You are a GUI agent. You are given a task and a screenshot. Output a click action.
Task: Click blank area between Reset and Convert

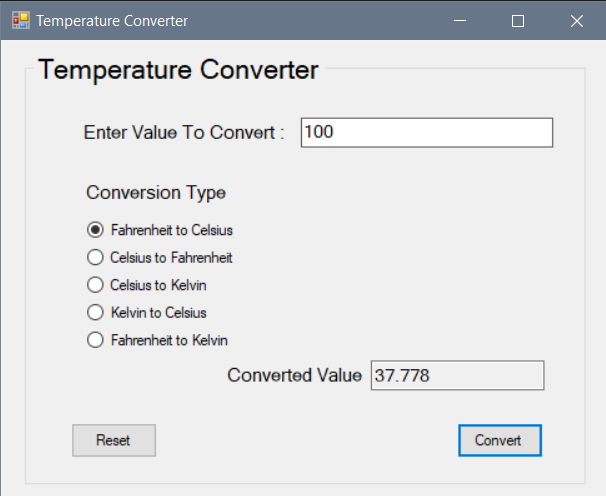tap(307, 440)
